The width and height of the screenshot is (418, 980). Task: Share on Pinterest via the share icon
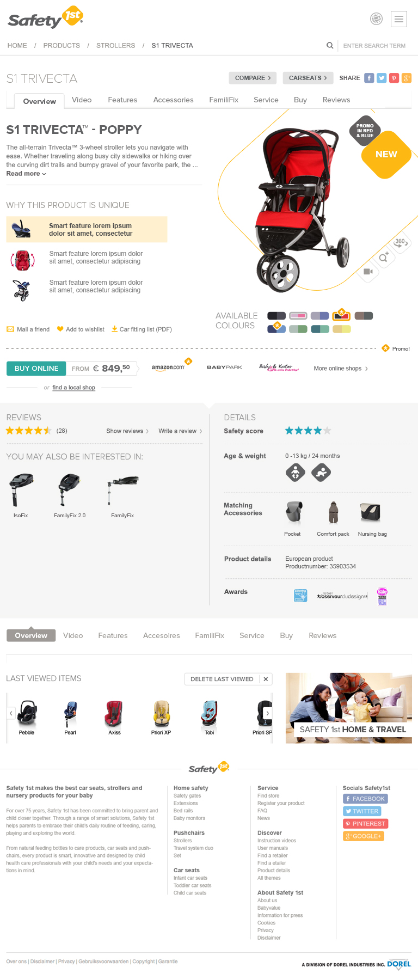tap(394, 78)
